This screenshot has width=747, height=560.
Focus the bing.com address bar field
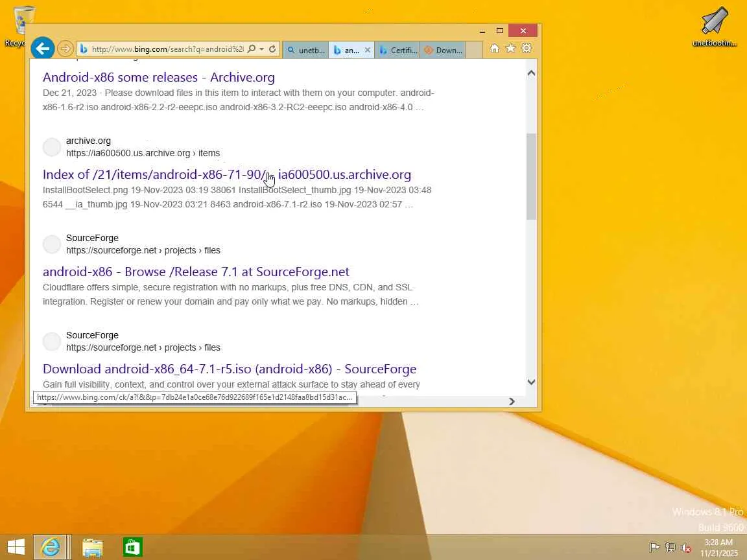coord(167,49)
